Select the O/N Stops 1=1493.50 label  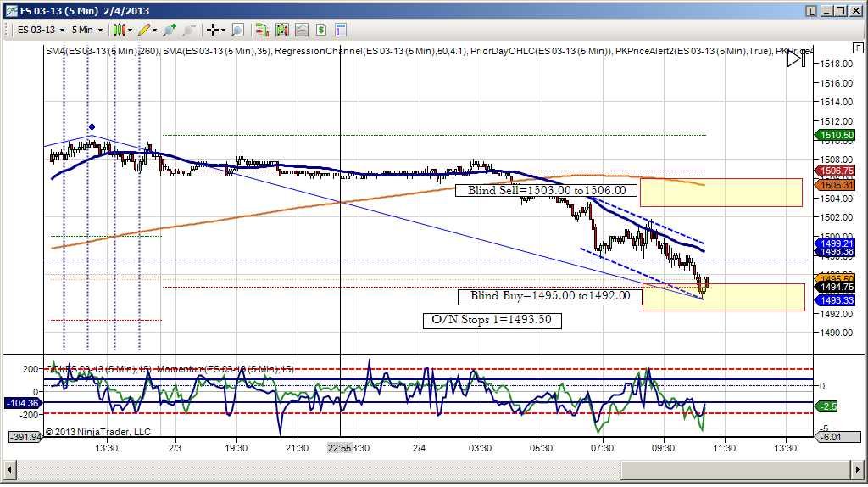[492, 320]
